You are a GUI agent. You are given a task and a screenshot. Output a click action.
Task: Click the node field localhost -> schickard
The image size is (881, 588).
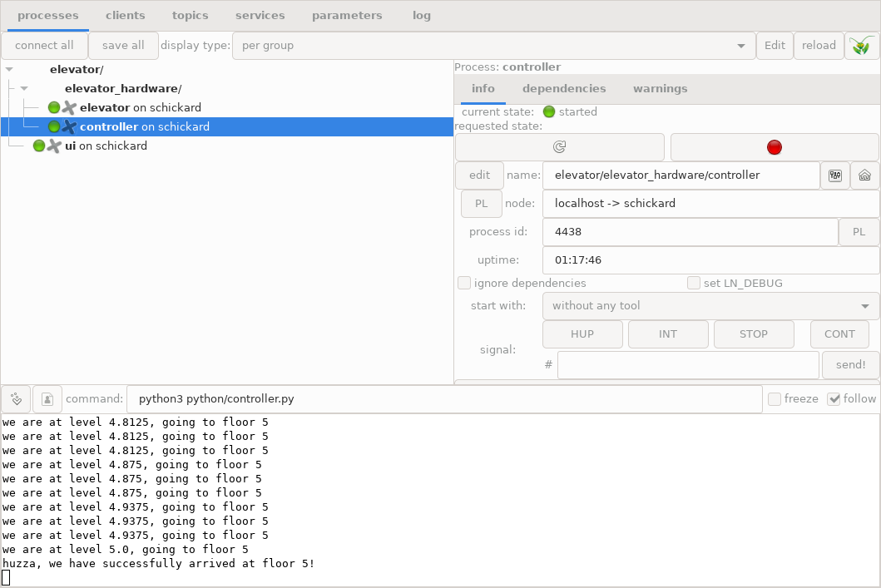[710, 204]
